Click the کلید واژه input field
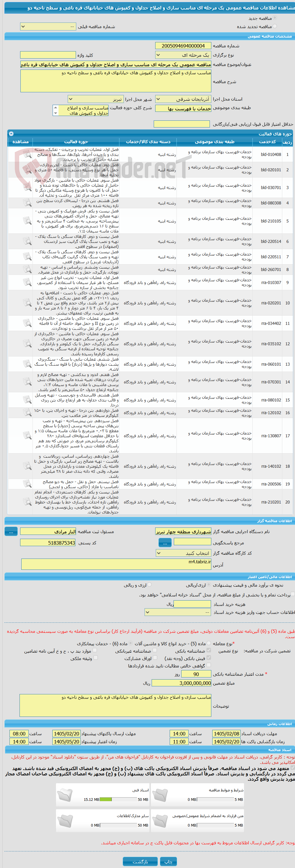 [48, 55]
